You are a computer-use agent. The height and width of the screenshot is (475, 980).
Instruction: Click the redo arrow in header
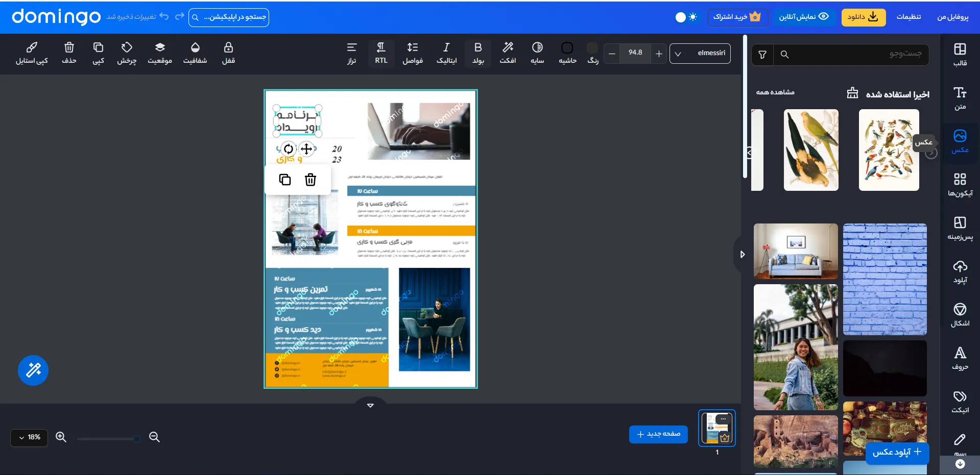pos(179,16)
